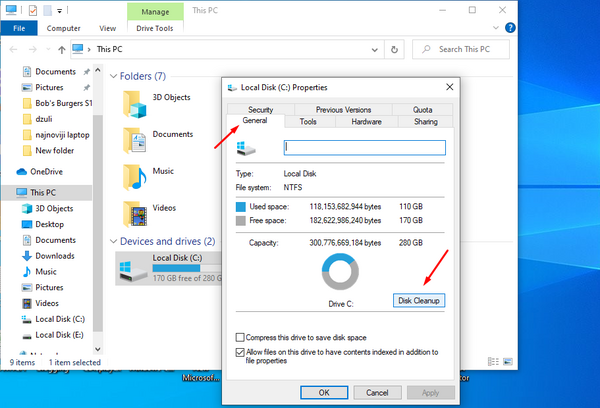Image resolution: width=600 pixels, height=408 pixels.
Task: Open Bob's Burgers S1 folder in sidebar
Action: coord(57,103)
